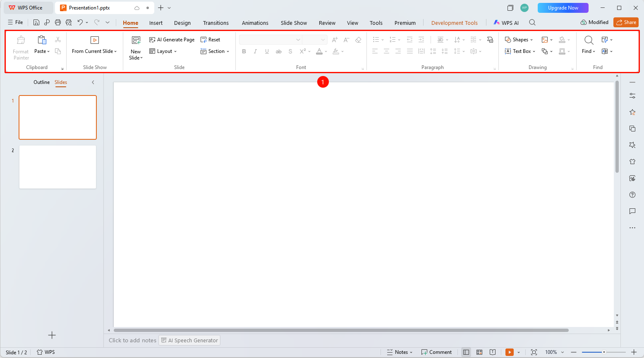Toggle Bold formatting
The image size is (644, 358).
point(244,51)
